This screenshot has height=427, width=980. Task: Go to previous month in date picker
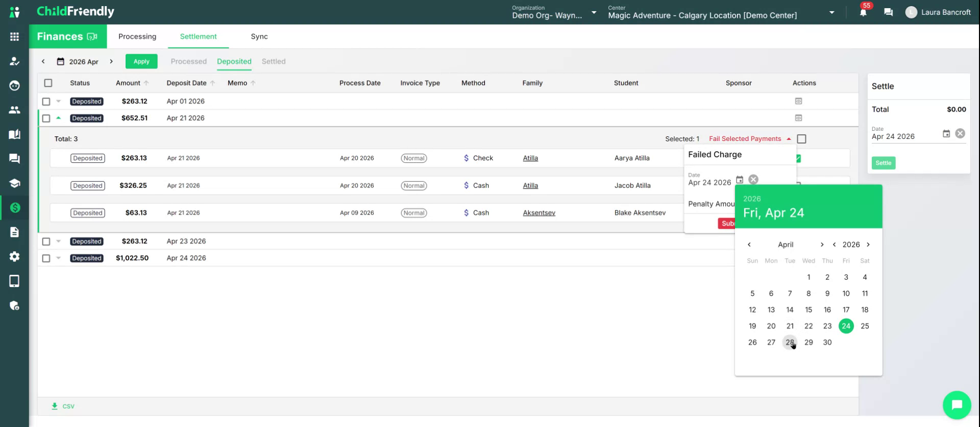coord(749,245)
